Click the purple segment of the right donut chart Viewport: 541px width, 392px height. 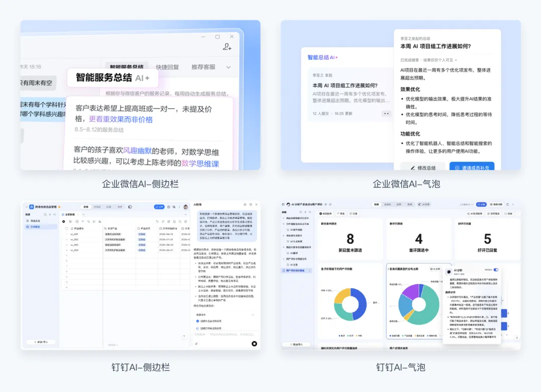point(411,292)
